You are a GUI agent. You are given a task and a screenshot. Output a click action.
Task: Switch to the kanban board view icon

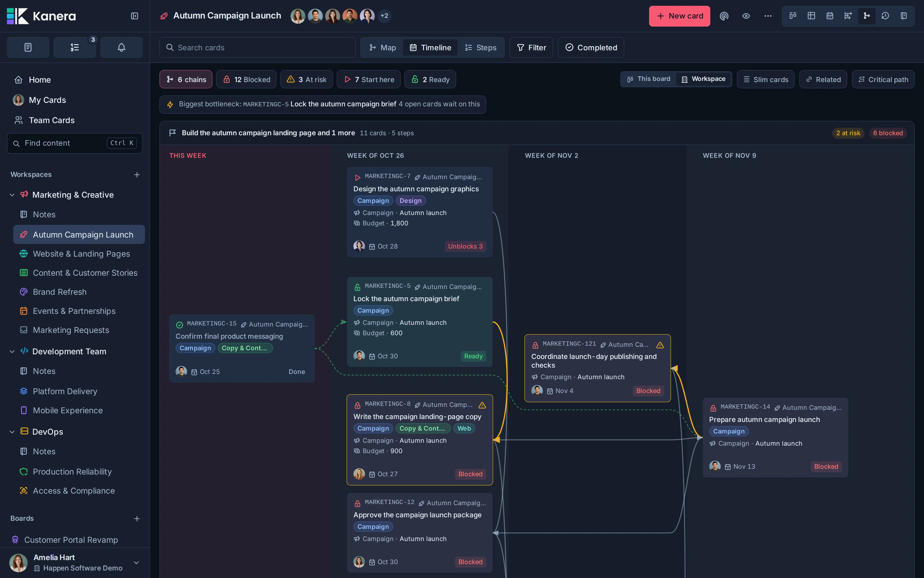pos(793,16)
